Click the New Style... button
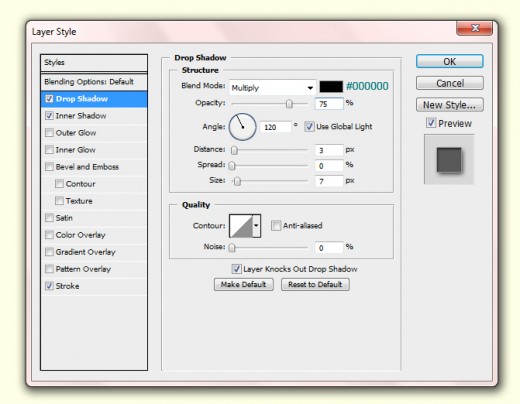This screenshot has height=404, width=520. coord(450,105)
